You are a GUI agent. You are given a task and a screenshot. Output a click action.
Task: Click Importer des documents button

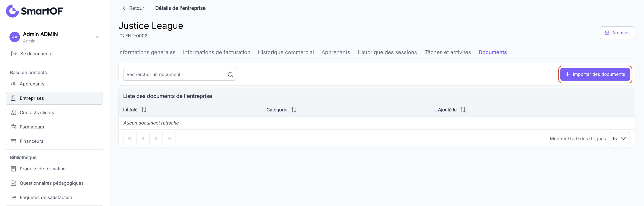[x=595, y=74]
